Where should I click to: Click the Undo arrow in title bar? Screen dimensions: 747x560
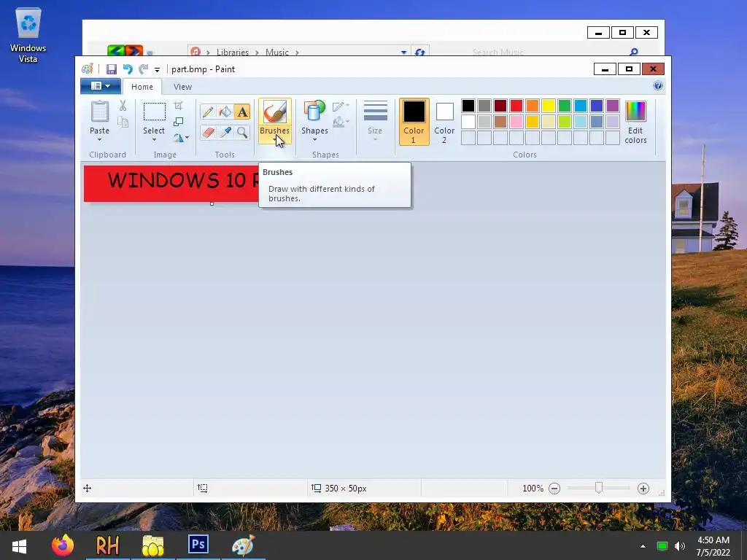[x=128, y=69]
